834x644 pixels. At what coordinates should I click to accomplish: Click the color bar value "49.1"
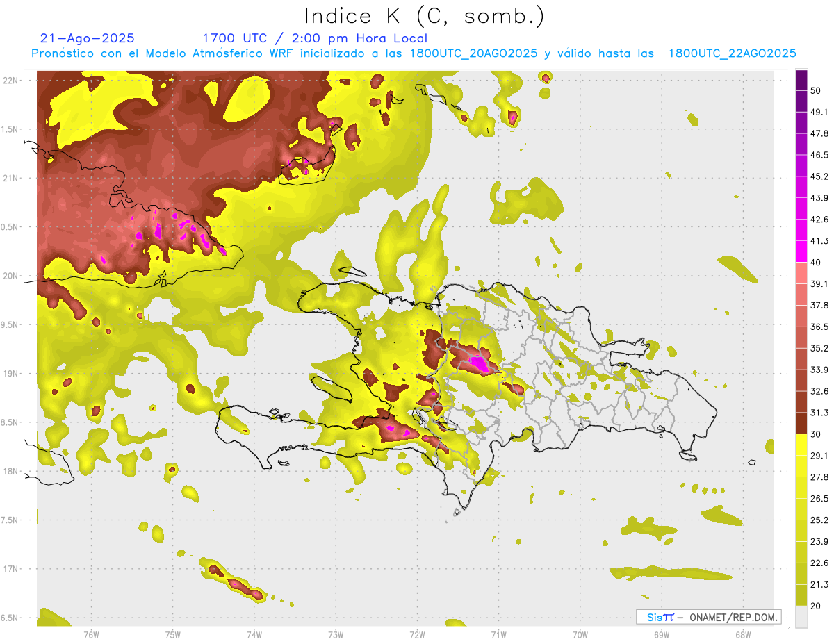tap(819, 112)
